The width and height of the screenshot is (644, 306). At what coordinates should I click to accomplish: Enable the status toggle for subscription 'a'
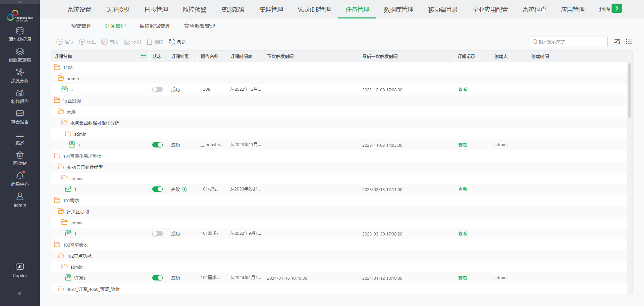[157, 89]
